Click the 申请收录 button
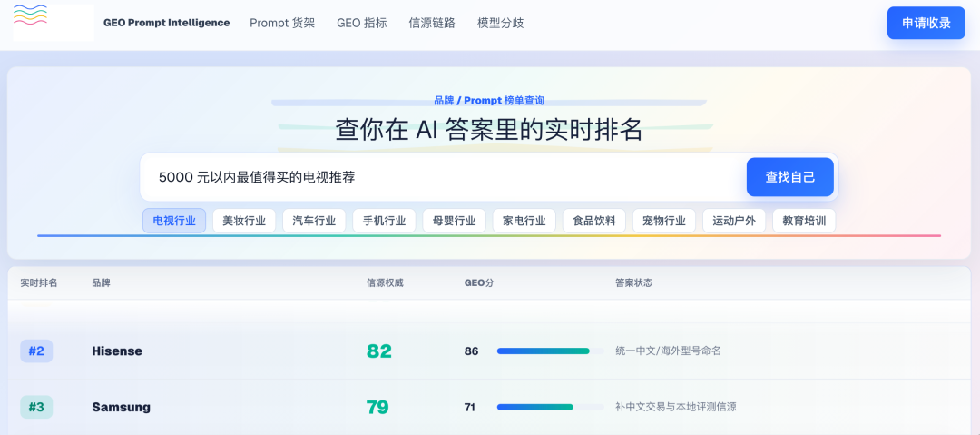Screen dimensions: 980x435 coord(926,24)
